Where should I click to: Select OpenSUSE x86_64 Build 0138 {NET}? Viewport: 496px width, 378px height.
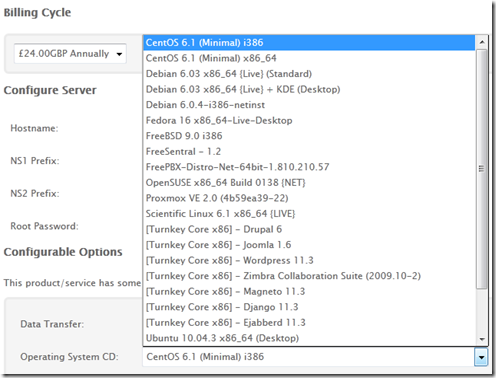pyautogui.click(x=309, y=183)
